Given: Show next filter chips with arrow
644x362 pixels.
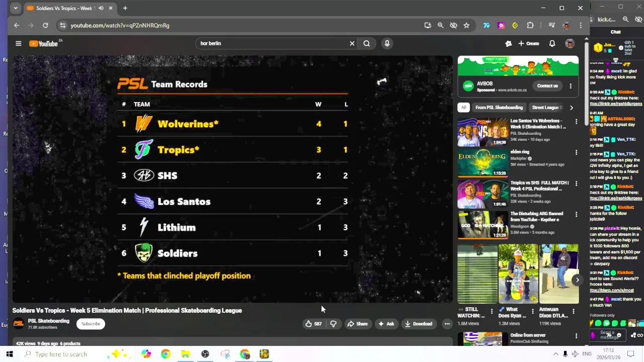Looking at the screenshot, I should (x=571, y=108).
